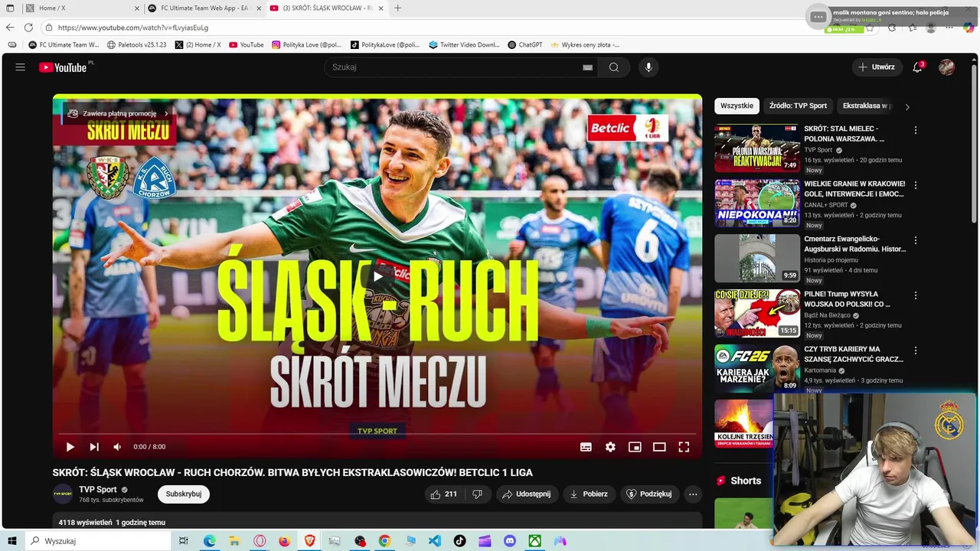Open options for Cmentarz Ewangelicko video
The width and height of the screenshot is (980, 551).
click(x=915, y=241)
